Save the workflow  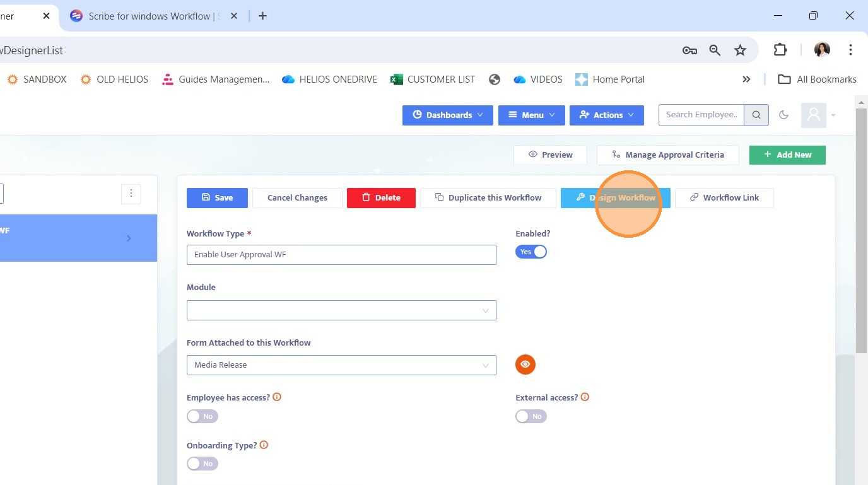217,197
